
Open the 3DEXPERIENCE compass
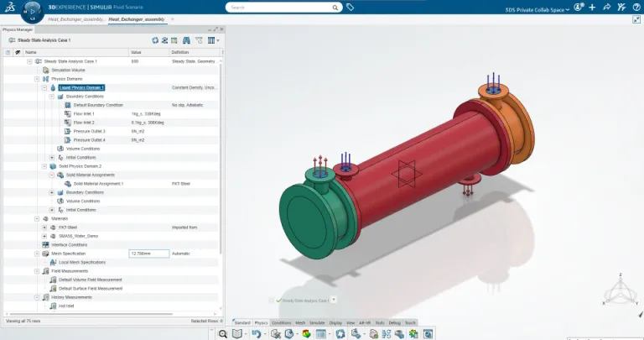coord(32,12)
